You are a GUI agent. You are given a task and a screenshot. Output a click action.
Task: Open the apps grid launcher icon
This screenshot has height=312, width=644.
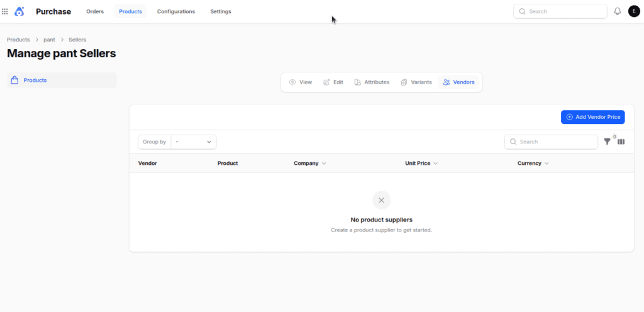click(x=5, y=11)
